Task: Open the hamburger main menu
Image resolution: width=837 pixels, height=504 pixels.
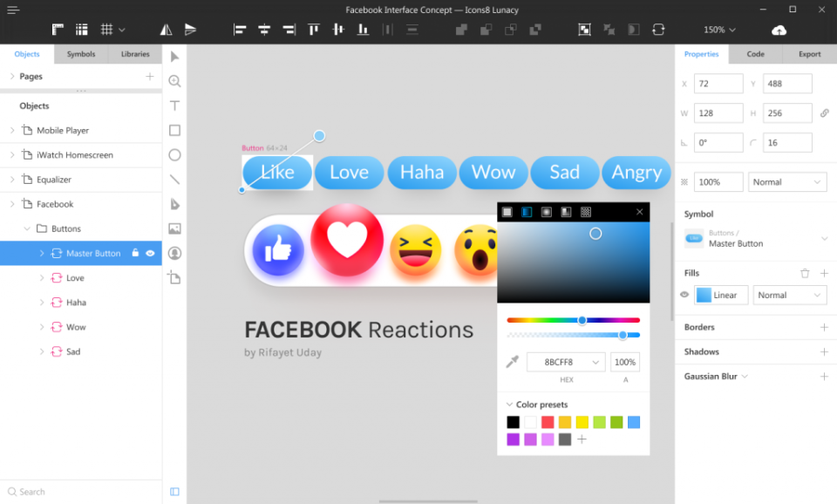Action: pos(13,10)
